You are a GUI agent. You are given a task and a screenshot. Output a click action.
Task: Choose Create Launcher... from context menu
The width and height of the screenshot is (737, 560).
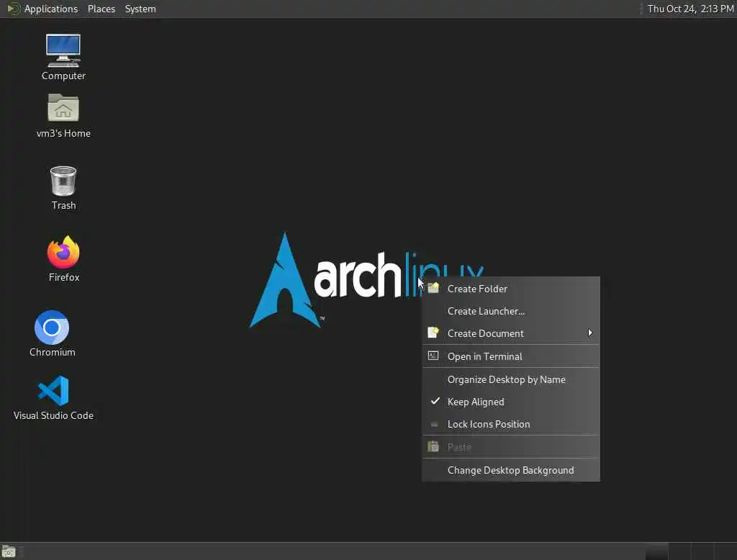[511, 311]
